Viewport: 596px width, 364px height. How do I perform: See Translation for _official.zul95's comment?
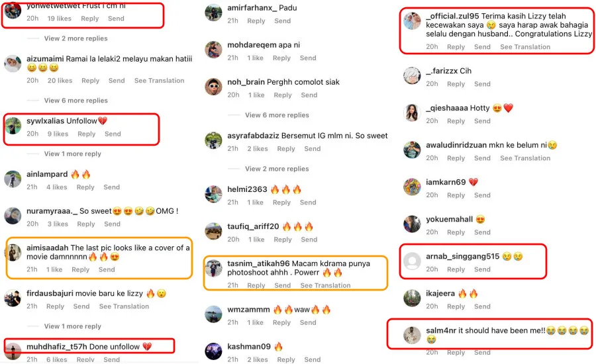point(525,47)
